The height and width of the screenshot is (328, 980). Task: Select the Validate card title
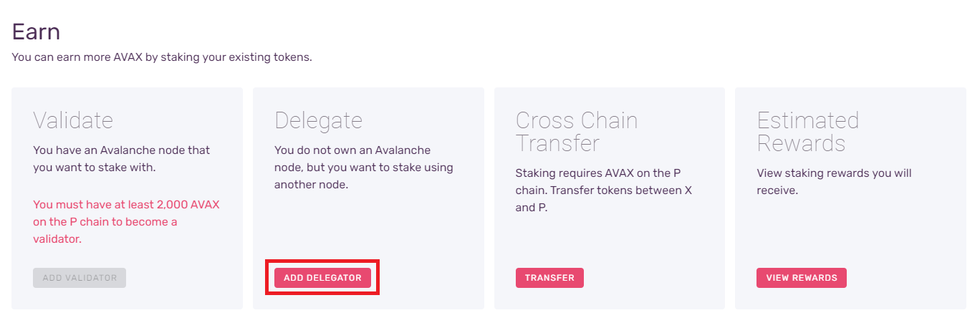[x=73, y=120]
